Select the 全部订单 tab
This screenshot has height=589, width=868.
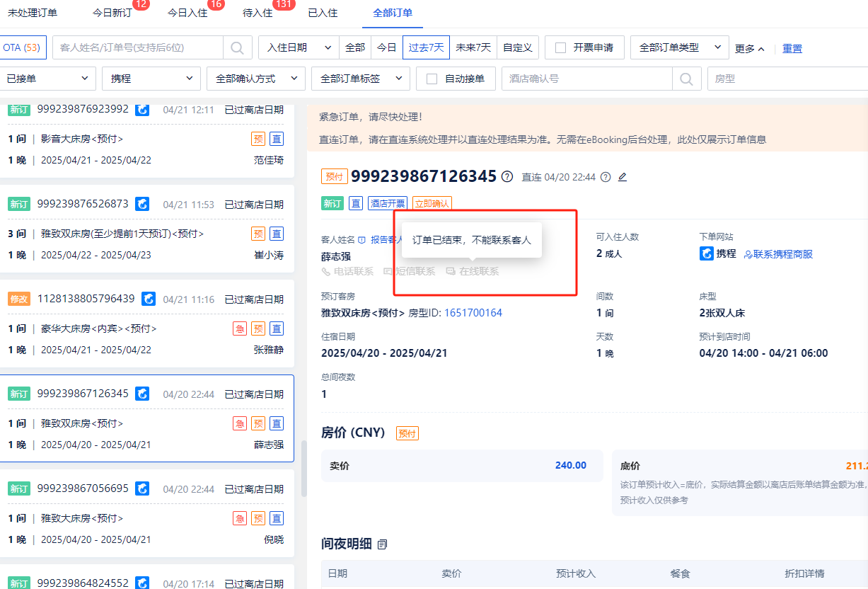pyautogui.click(x=393, y=13)
